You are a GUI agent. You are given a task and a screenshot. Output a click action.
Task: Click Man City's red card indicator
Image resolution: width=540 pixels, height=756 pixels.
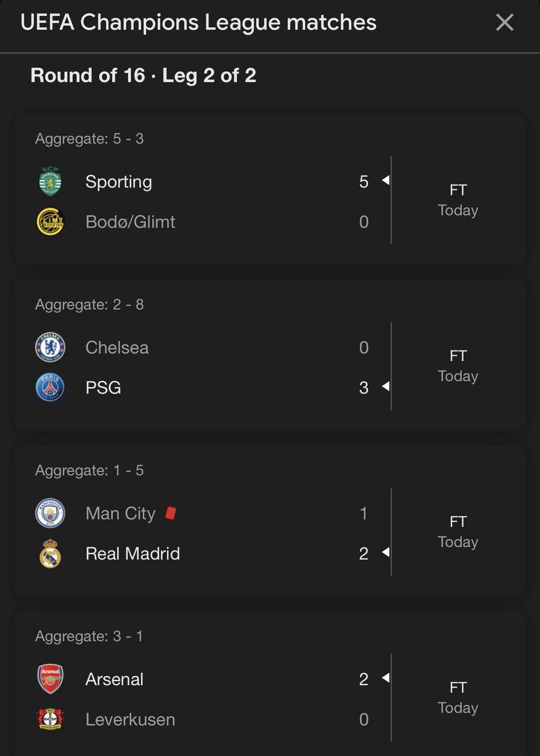coord(171,513)
